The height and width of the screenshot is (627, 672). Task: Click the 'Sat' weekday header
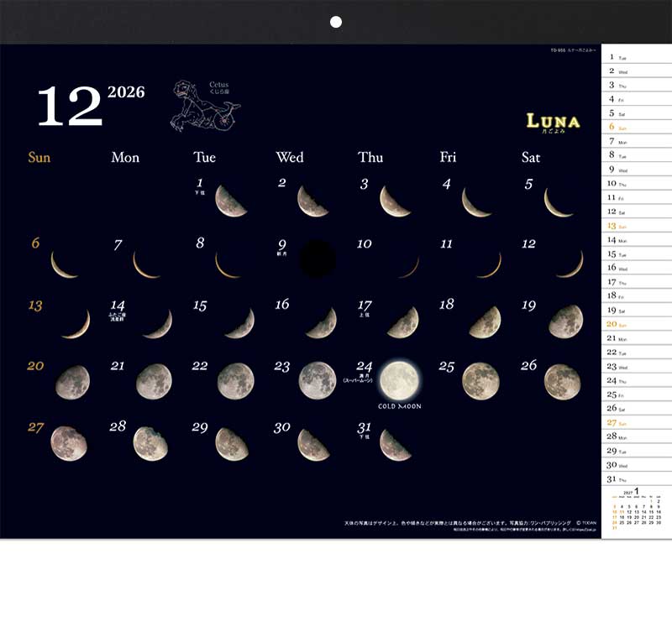531,157
